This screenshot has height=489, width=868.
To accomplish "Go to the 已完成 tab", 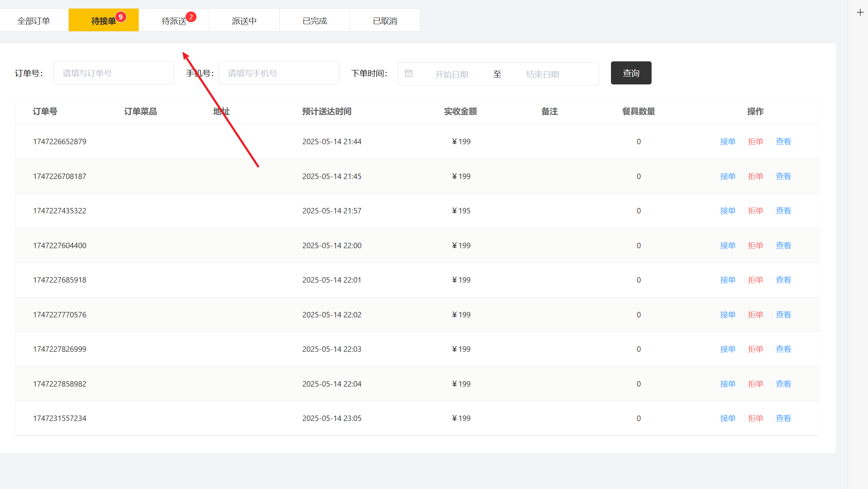I will [314, 21].
